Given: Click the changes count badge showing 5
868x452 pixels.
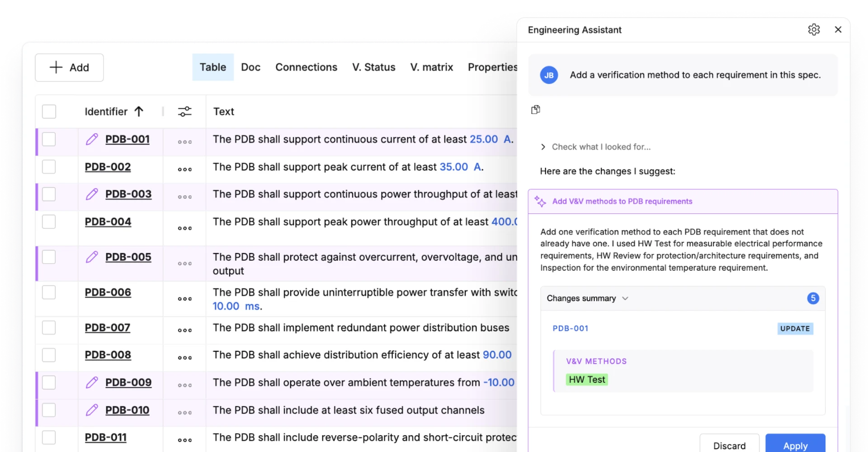Looking at the screenshot, I should (x=813, y=298).
